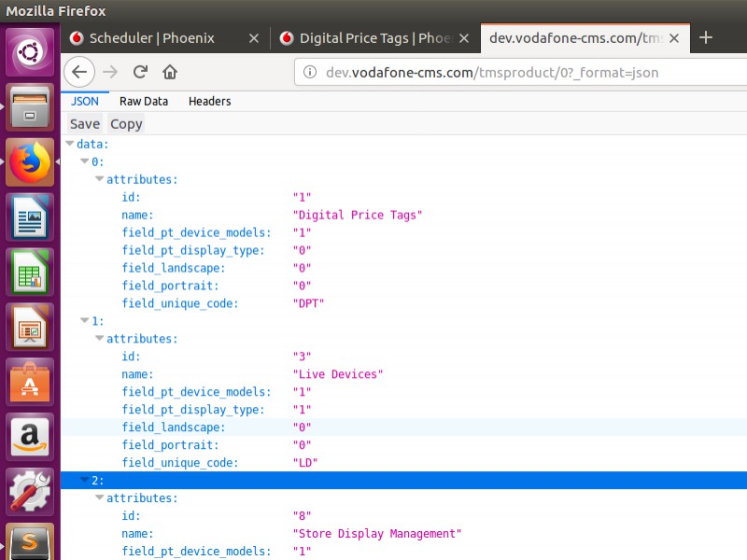Reload the page with the refresh icon
Viewport: 747px width, 560px height.
click(x=140, y=72)
